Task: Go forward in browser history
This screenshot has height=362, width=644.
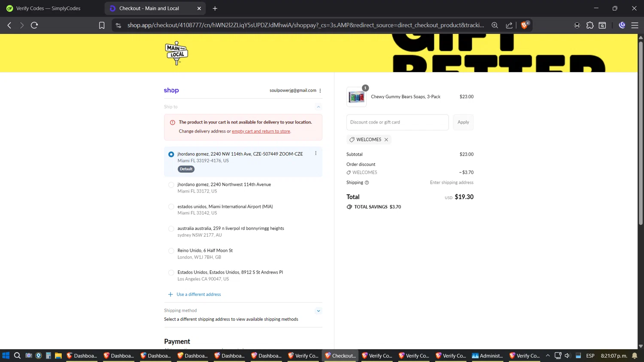Action: point(21,25)
